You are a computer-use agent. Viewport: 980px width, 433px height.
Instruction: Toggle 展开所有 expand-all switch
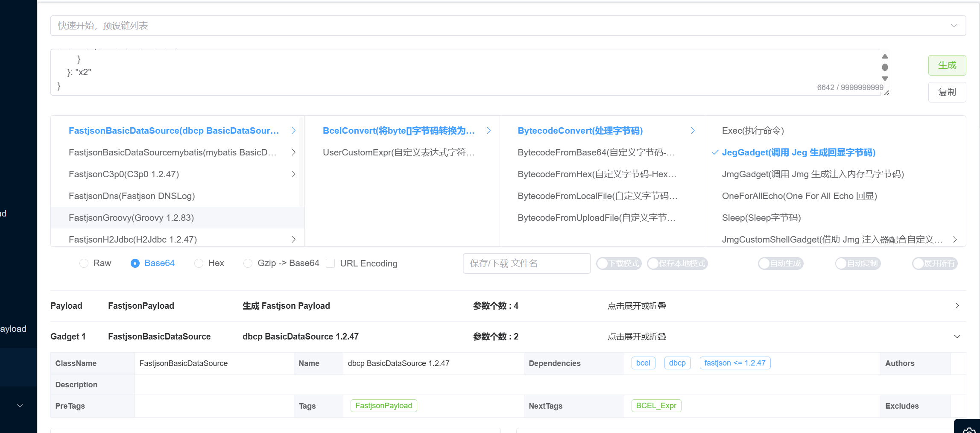935,263
